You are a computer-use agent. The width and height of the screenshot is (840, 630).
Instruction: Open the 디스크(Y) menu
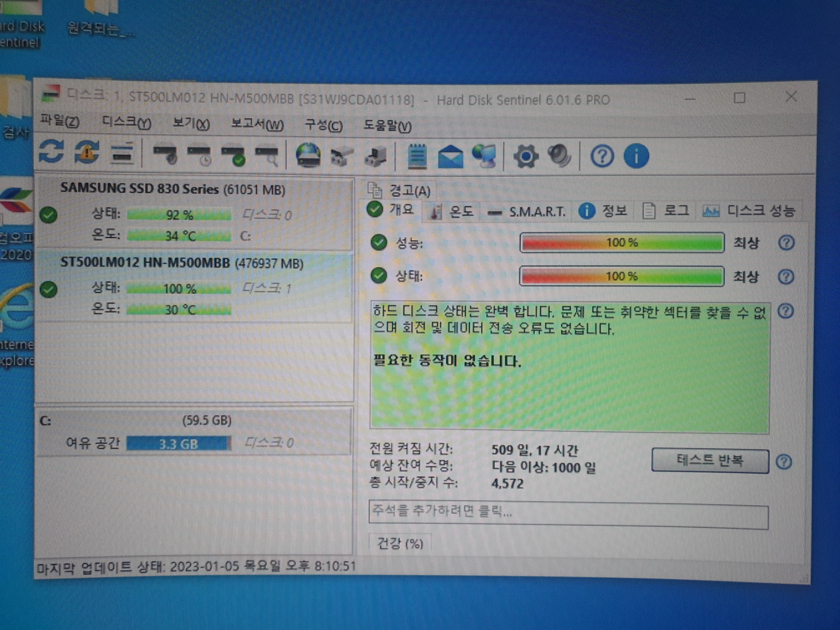126,122
